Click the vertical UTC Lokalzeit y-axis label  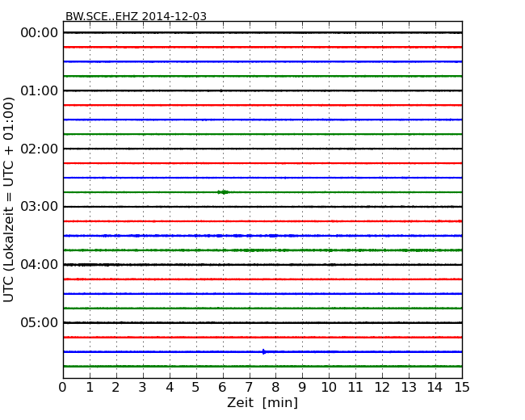tap(10, 199)
